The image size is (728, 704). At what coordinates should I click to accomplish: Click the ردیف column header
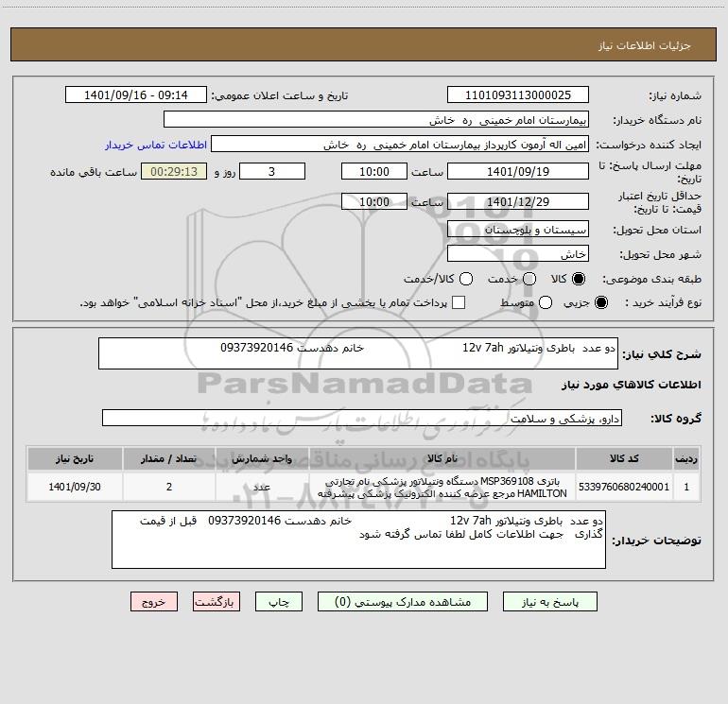686,458
